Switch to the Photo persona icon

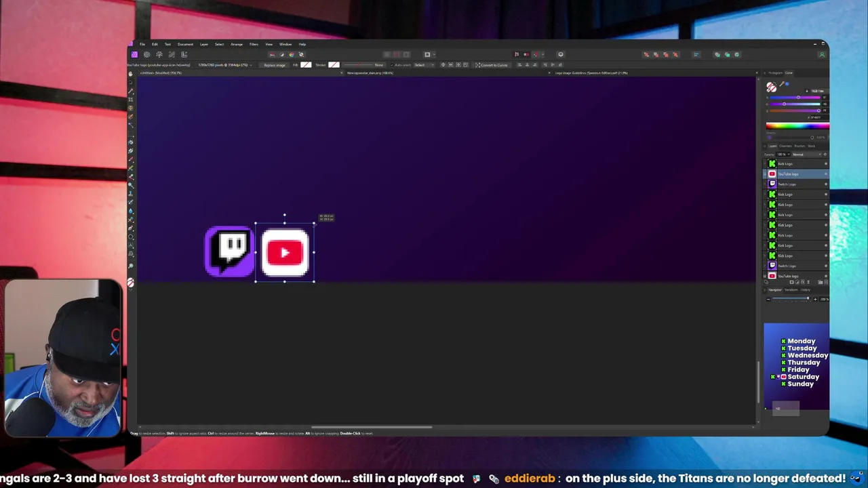pos(134,54)
